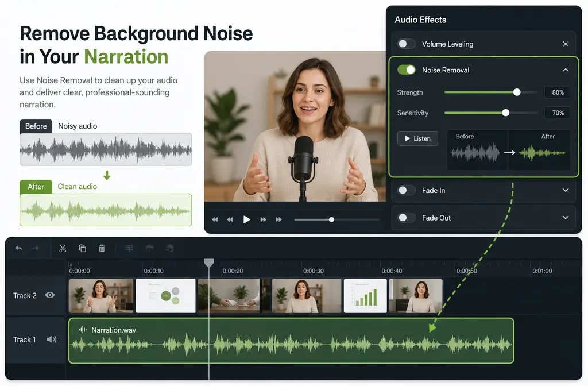Select the scissors cut tool
The width and height of the screenshot is (588, 386).
point(63,248)
